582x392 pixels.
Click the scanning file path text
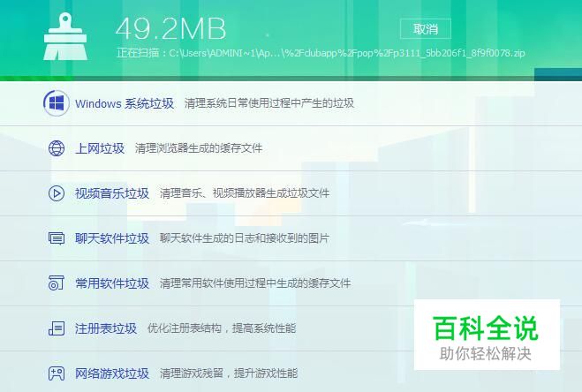pos(321,53)
